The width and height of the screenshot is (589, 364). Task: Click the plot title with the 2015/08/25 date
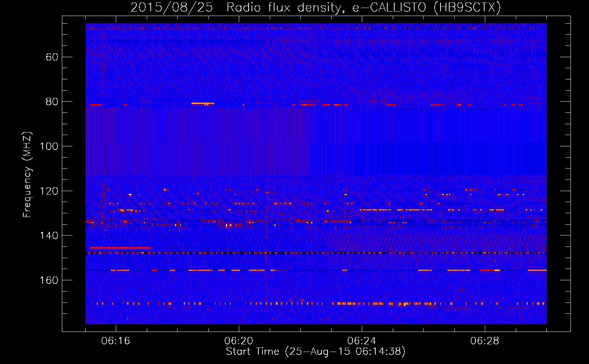click(x=316, y=7)
